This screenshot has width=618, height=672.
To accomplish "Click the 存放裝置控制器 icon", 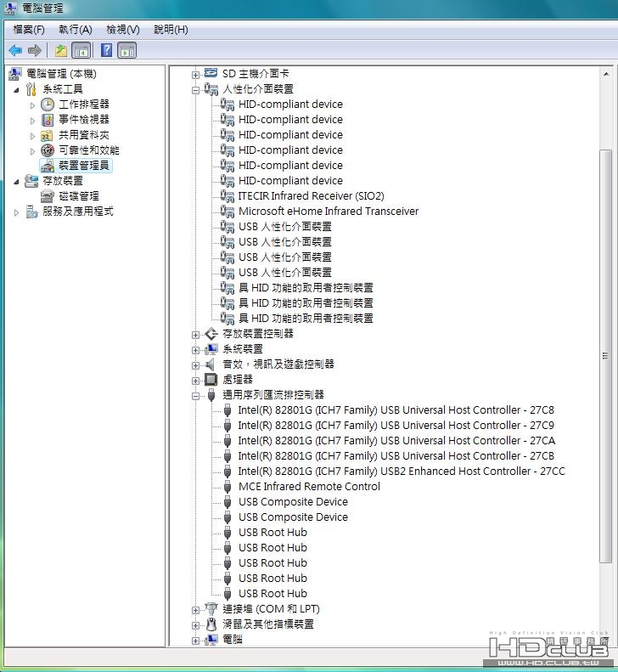I will [x=211, y=333].
